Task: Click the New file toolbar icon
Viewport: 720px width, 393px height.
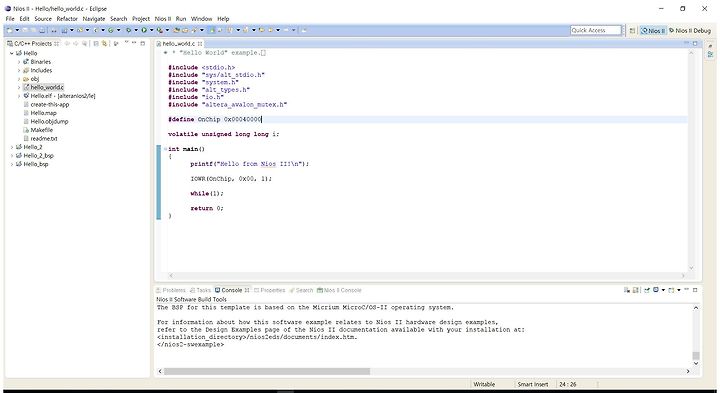Action: (x=10, y=30)
